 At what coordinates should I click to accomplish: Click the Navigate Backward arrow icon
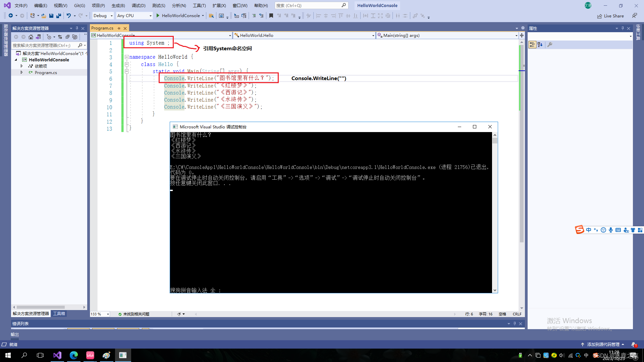(x=11, y=15)
